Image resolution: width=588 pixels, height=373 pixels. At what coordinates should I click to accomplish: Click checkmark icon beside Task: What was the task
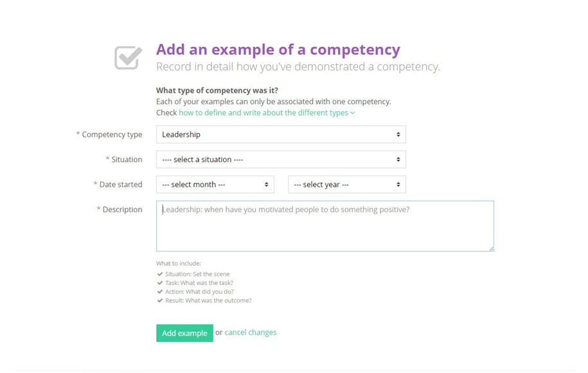pos(160,283)
